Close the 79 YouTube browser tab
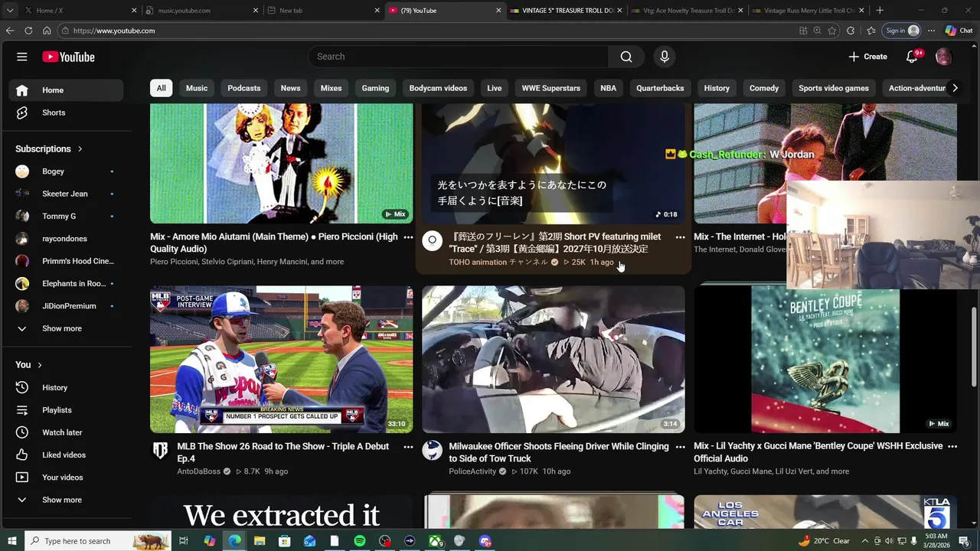This screenshot has width=980, height=551. (x=498, y=11)
